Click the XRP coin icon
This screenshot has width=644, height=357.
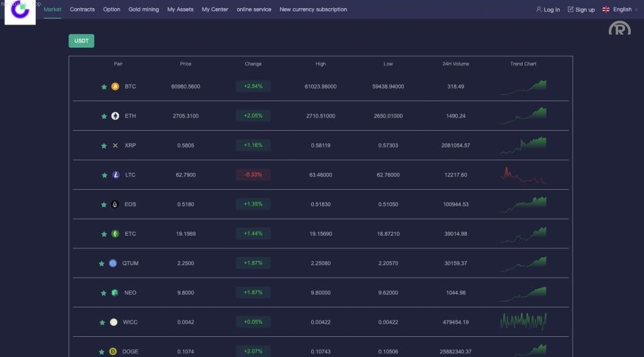point(115,146)
